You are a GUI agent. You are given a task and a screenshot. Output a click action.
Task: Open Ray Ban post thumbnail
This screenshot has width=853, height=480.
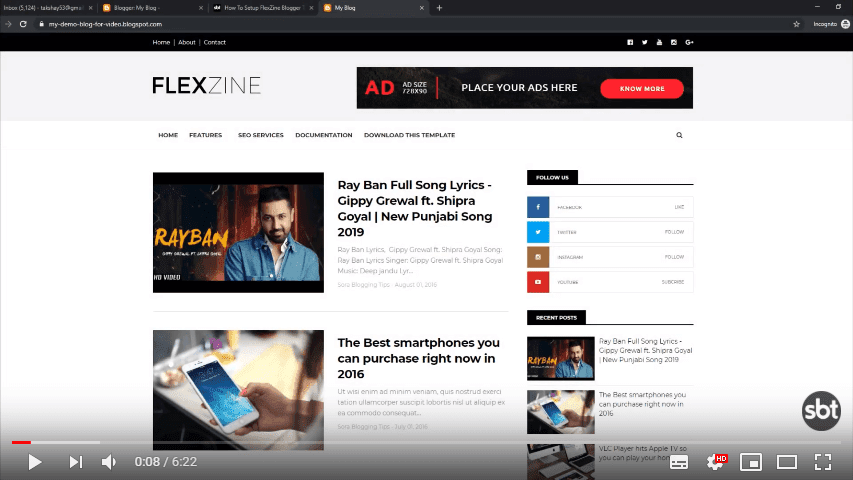[x=238, y=232]
